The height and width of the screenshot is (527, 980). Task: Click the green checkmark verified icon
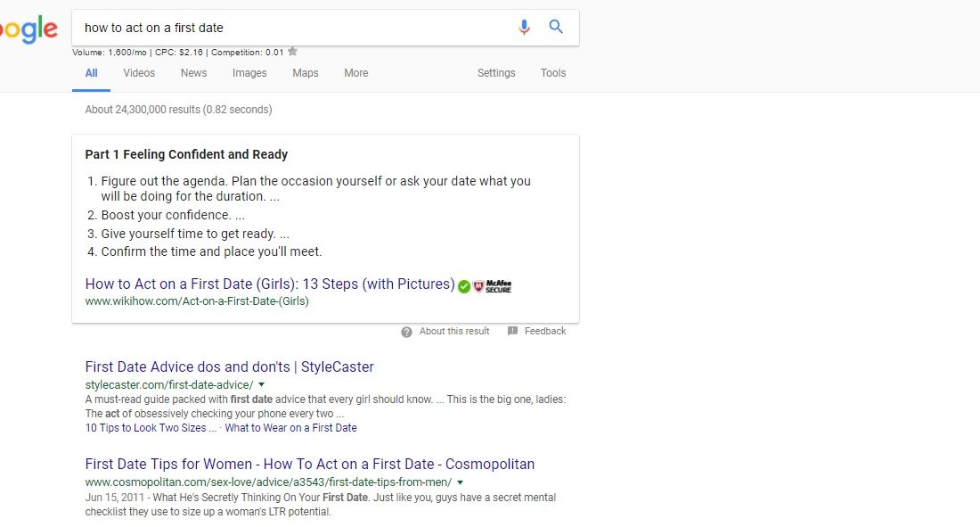[x=464, y=286]
